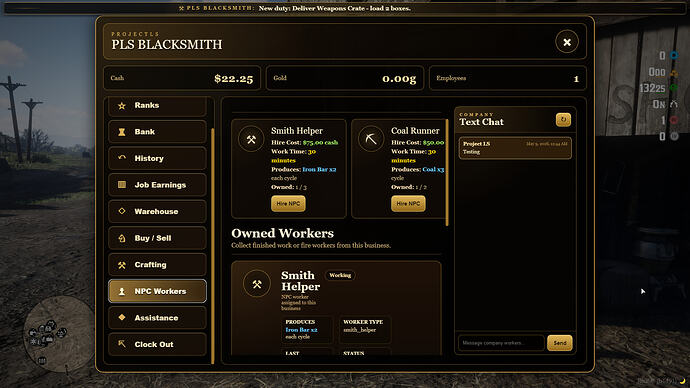Open the Crafting section
This screenshot has height=388, width=690.
pos(157,264)
